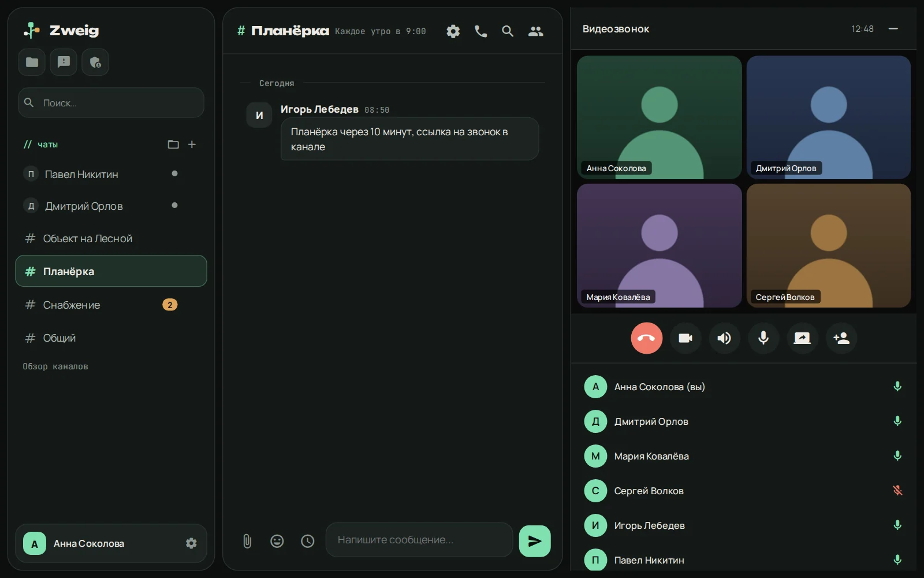
Task: Open chat with Павел Никитин
Action: click(111, 174)
